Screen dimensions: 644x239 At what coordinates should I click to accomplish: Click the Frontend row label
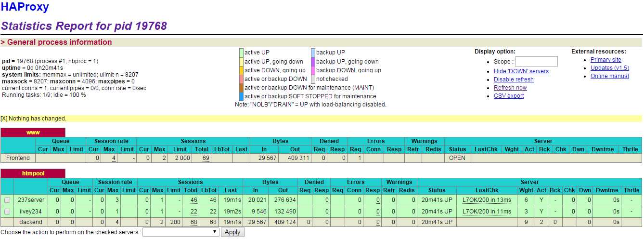(x=18, y=158)
